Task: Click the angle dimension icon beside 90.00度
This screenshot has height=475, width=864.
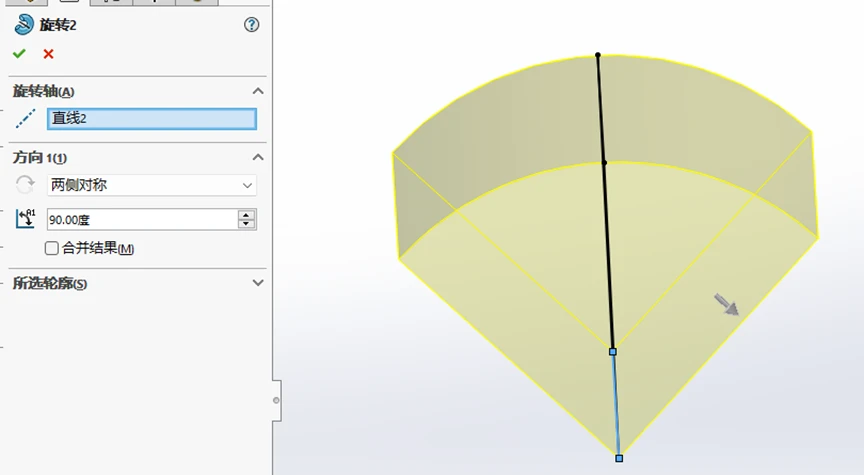Action: 25,219
